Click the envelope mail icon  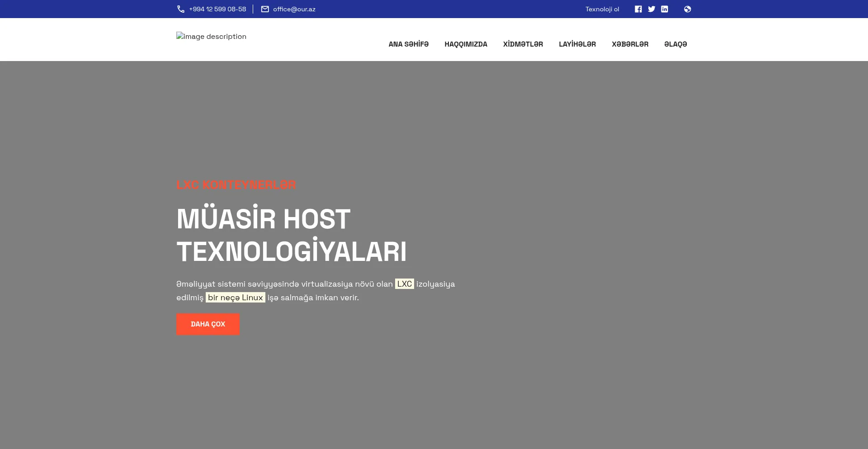click(x=265, y=9)
